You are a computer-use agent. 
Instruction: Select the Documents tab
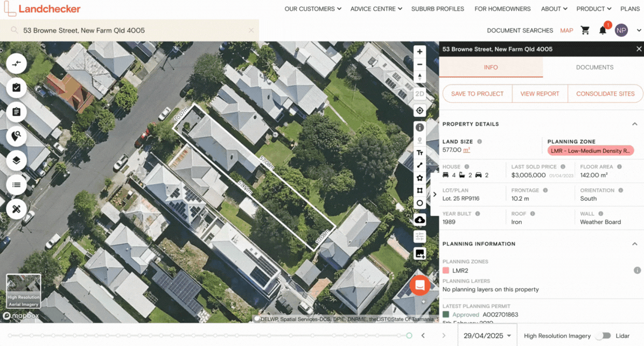click(x=594, y=67)
